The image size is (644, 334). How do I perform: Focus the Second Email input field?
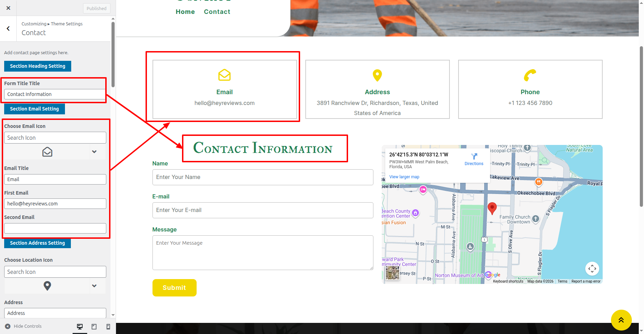(55, 228)
